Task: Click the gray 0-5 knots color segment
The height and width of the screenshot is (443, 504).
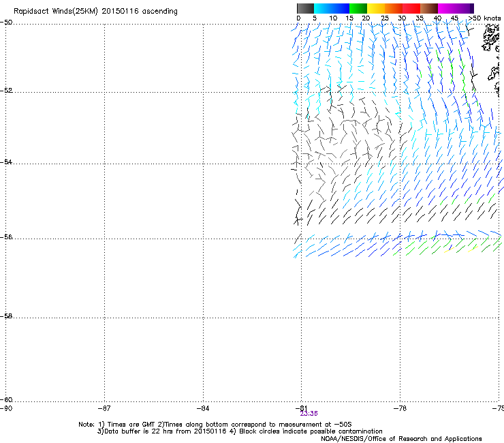Action: 305,8
